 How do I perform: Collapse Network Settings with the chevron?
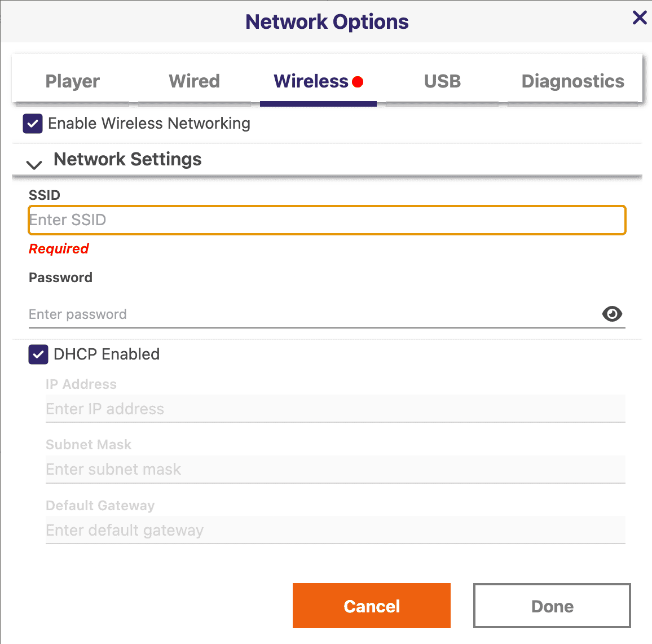[x=34, y=165]
